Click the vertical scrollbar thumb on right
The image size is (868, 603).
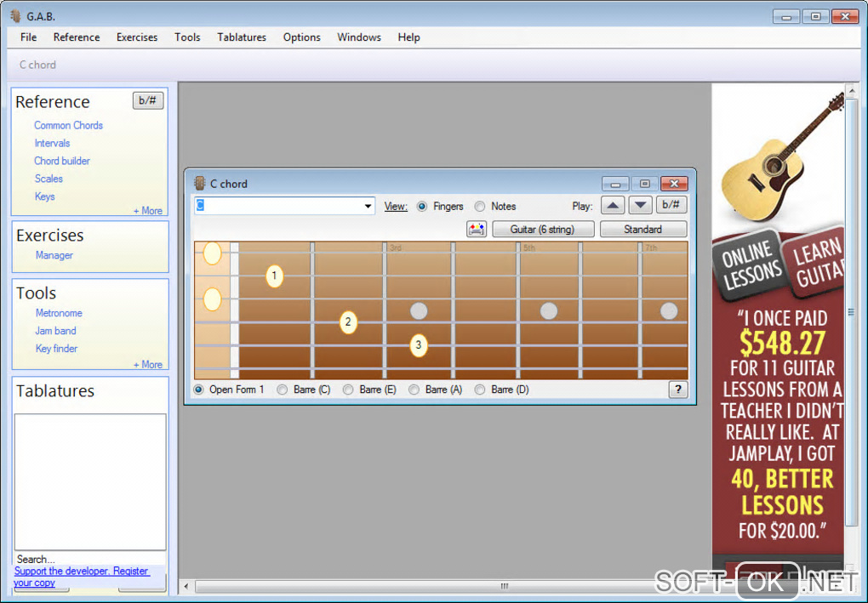pyautogui.click(x=851, y=313)
